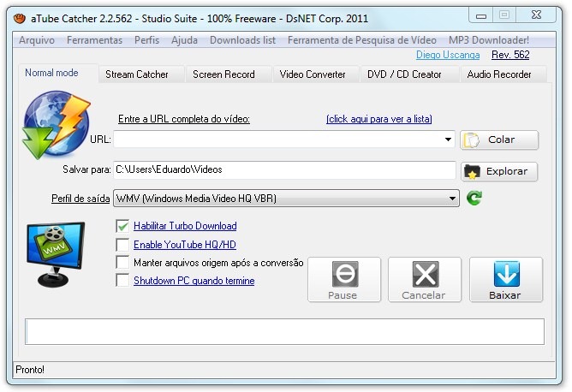Open the Perfil de saída dropdown
The height and width of the screenshot is (392, 572).
453,199
